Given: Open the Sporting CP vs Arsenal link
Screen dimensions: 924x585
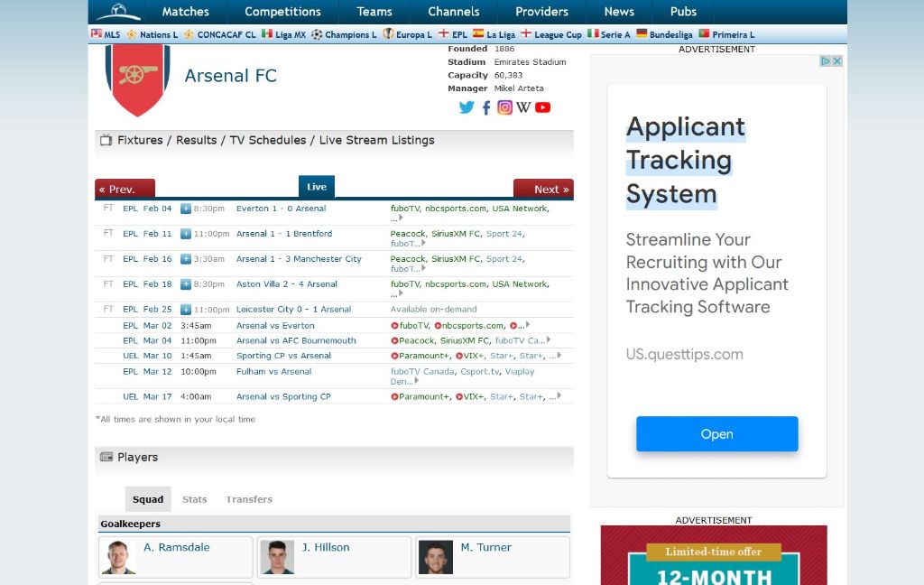Looking at the screenshot, I should coord(283,356).
